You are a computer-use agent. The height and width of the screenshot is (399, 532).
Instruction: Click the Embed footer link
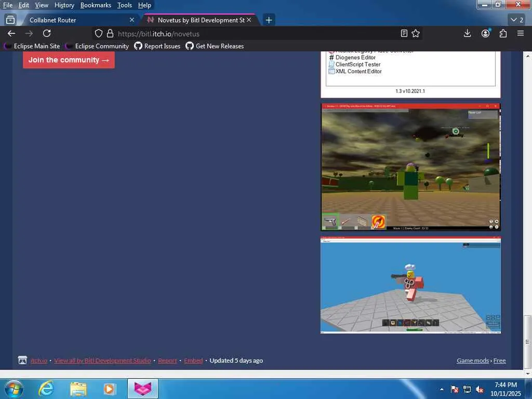pos(193,361)
